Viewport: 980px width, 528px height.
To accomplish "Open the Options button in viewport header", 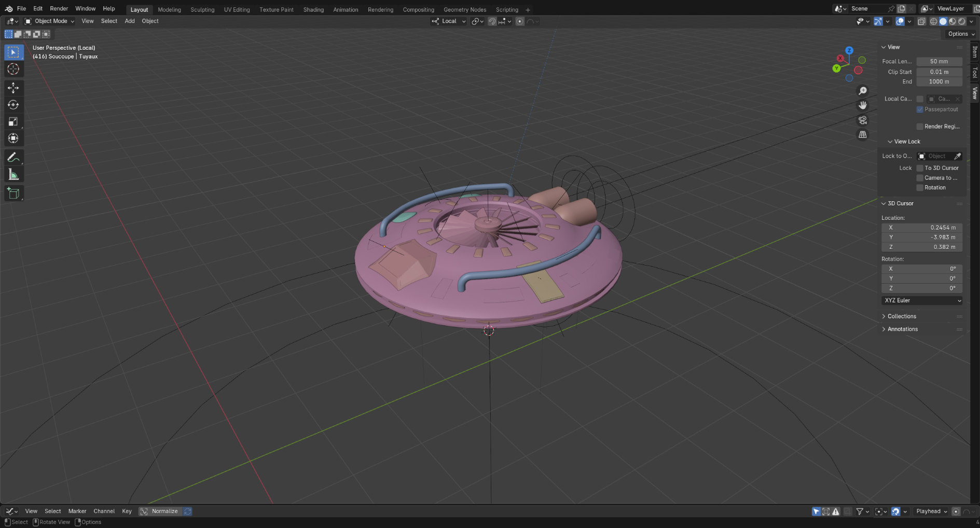I will 960,34.
